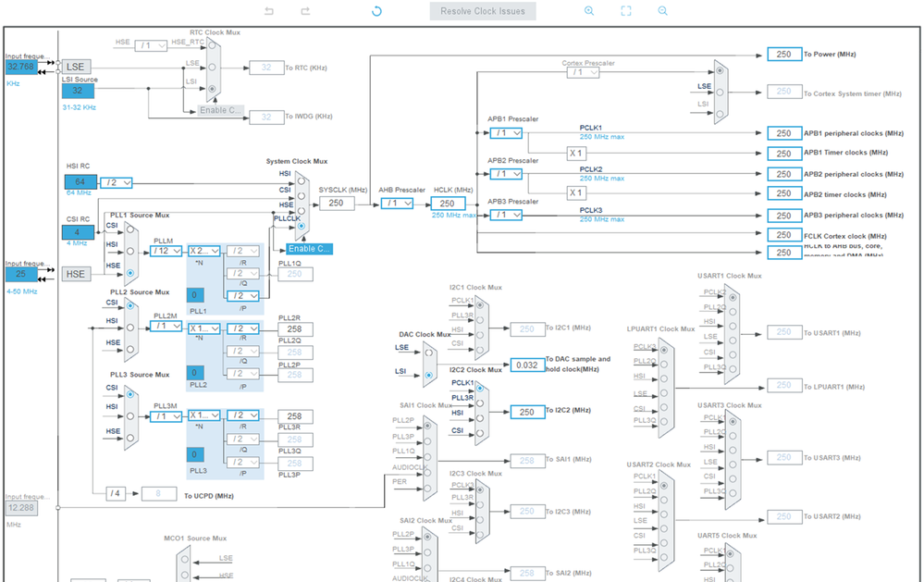Select PLLCLK as System Clock Mux source
924x582 pixels.
point(302,226)
